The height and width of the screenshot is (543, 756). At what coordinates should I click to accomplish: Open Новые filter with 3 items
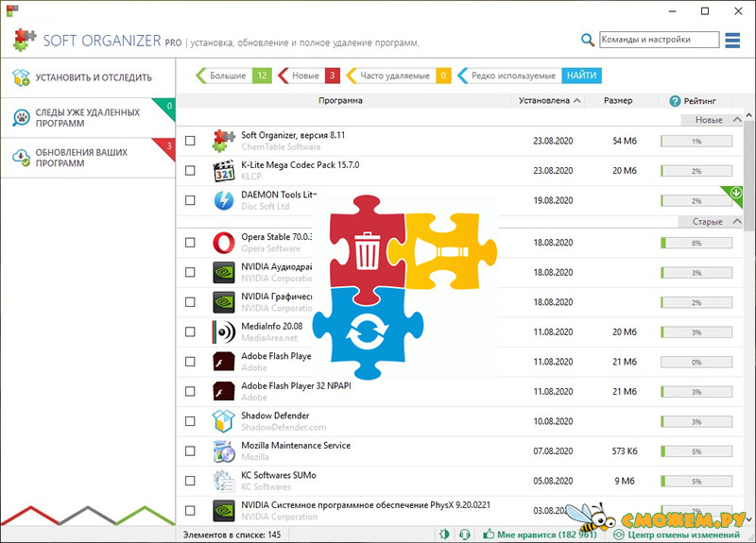(x=309, y=76)
